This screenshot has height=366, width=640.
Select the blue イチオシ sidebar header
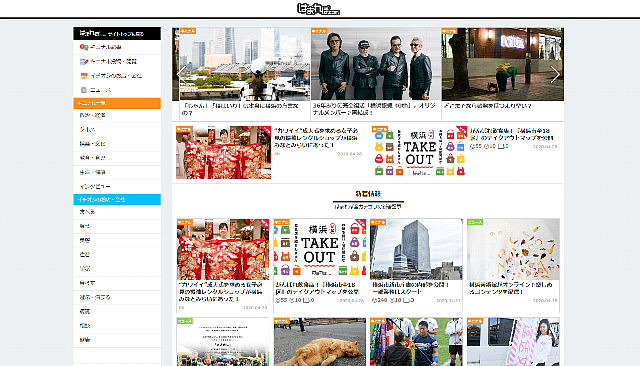(117, 200)
